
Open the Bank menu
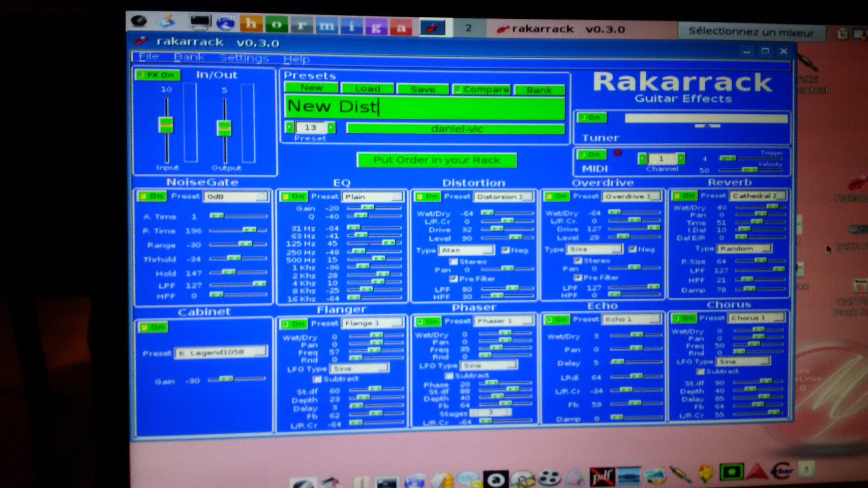click(189, 57)
